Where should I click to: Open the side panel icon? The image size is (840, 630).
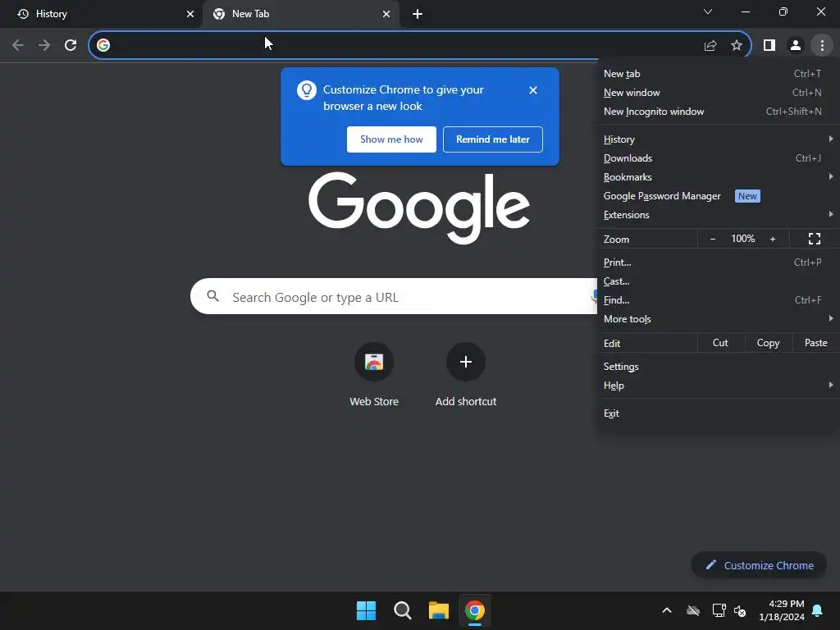[x=769, y=46]
